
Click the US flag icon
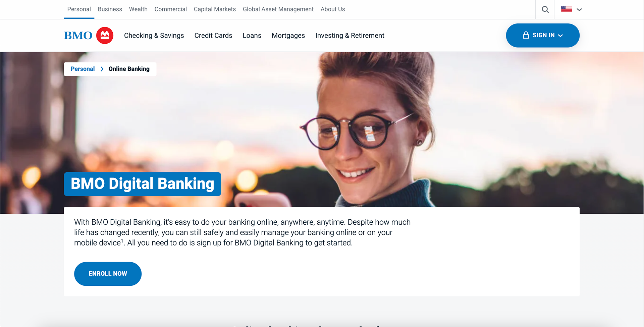pos(567,9)
